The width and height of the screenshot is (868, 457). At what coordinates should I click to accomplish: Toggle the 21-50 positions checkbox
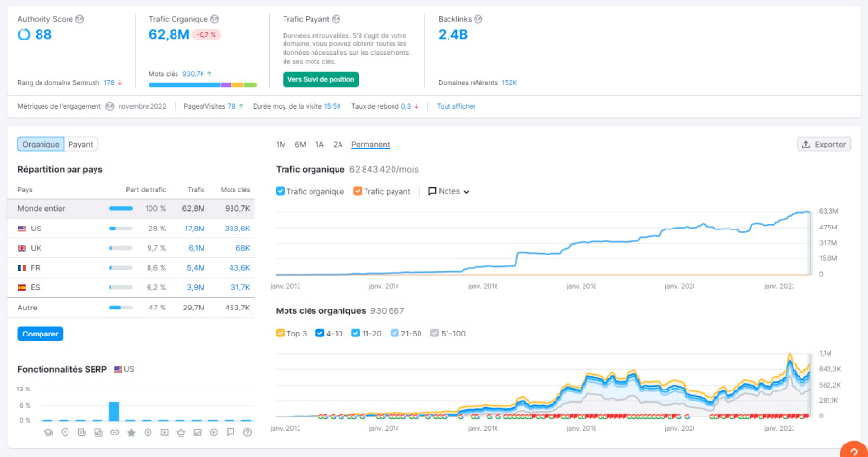point(394,333)
